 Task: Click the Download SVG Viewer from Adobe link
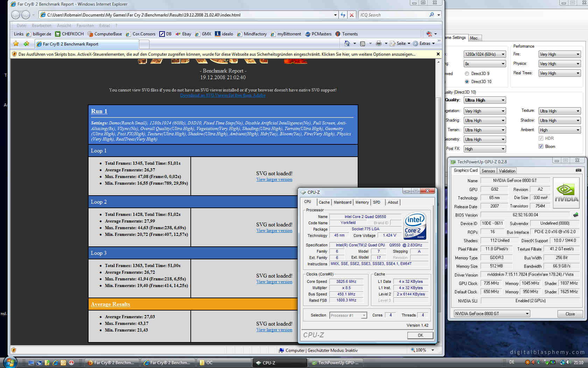click(x=223, y=95)
